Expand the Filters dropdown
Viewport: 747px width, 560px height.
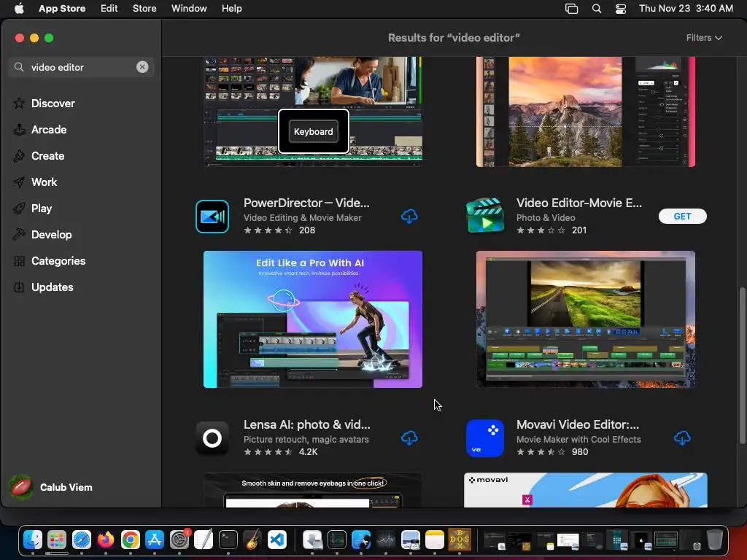pos(704,38)
